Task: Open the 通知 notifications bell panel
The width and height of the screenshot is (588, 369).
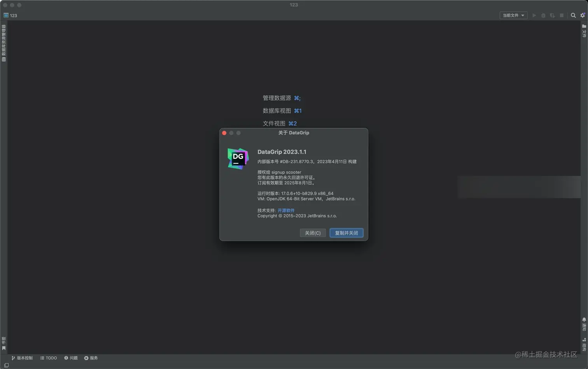Action: [584, 324]
